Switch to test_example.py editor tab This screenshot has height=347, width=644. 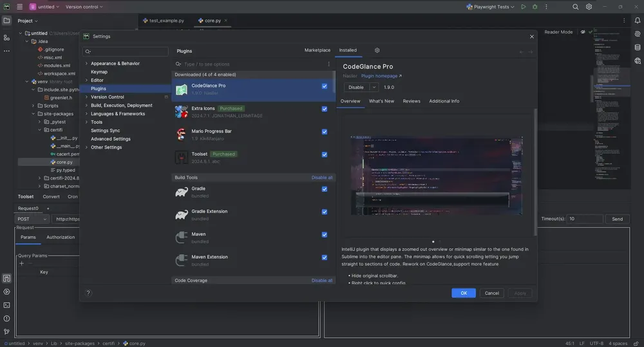(164, 21)
